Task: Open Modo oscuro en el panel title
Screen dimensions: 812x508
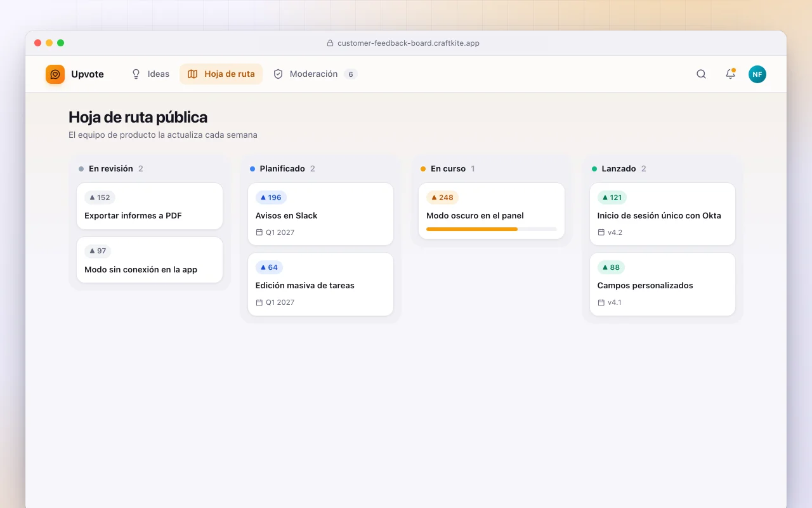Action: click(475, 215)
